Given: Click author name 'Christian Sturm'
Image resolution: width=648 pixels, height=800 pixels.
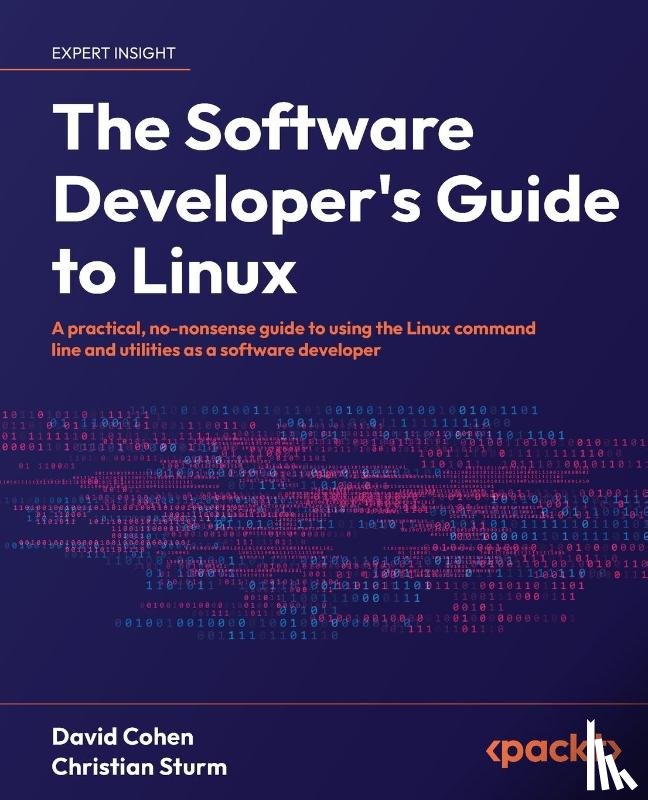Looking at the screenshot, I should [x=139, y=767].
